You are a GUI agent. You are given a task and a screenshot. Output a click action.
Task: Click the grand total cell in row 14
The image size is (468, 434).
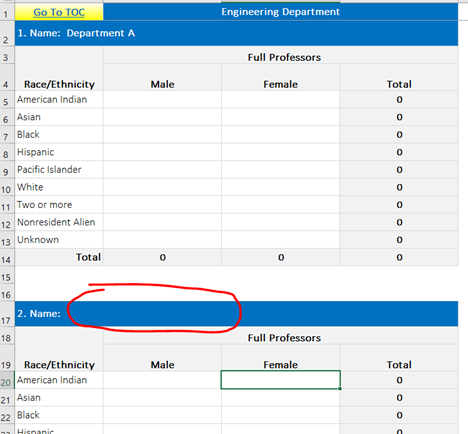(x=399, y=257)
